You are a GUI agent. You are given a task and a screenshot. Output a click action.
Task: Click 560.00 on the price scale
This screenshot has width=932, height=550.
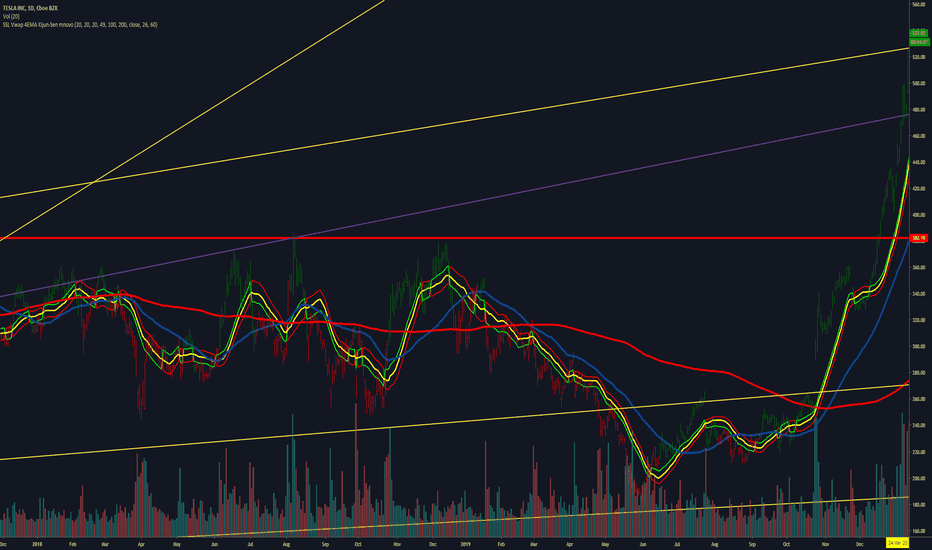coord(919,5)
